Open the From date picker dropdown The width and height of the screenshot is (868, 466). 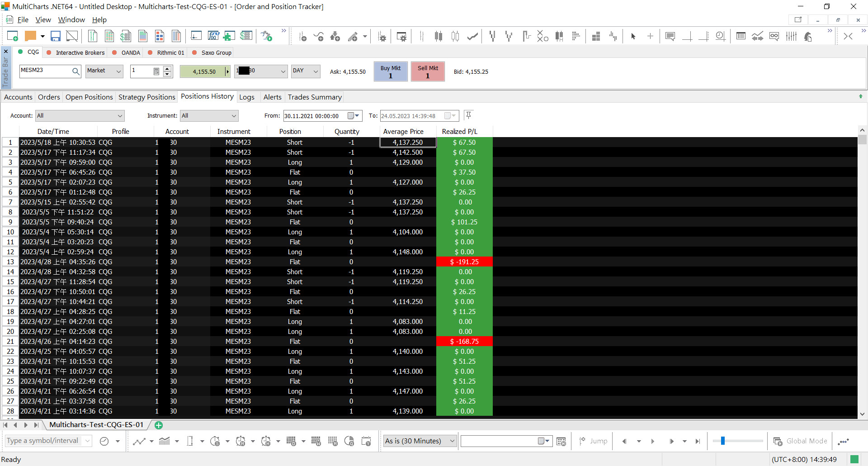354,116
